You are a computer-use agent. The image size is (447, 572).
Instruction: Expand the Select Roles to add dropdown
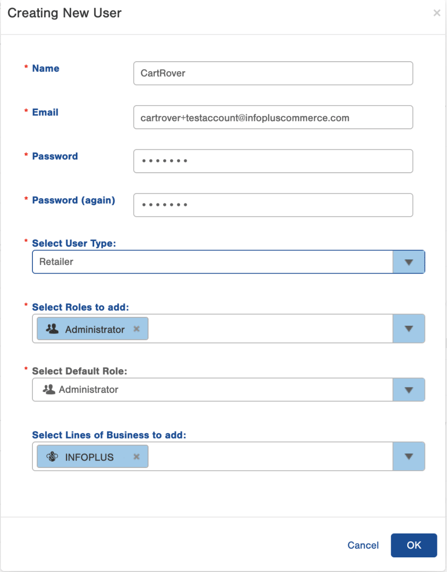click(409, 329)
